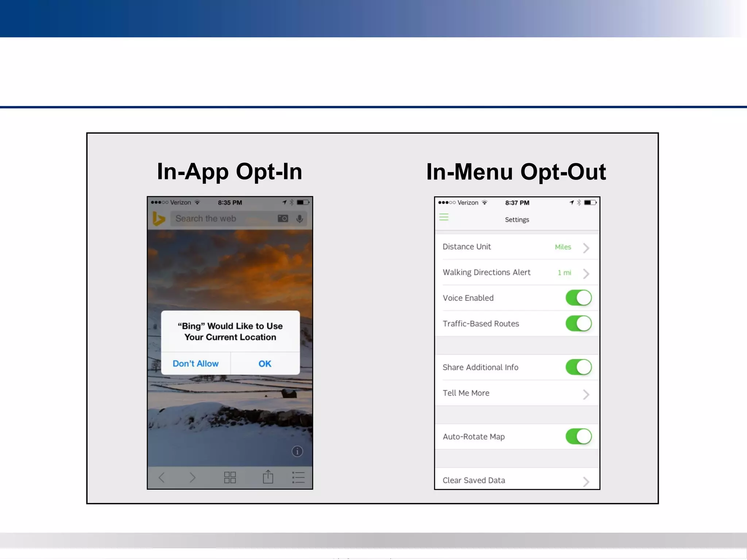
Task: Expand the Distance Unit chevron
Action: [x=586, y=248]
